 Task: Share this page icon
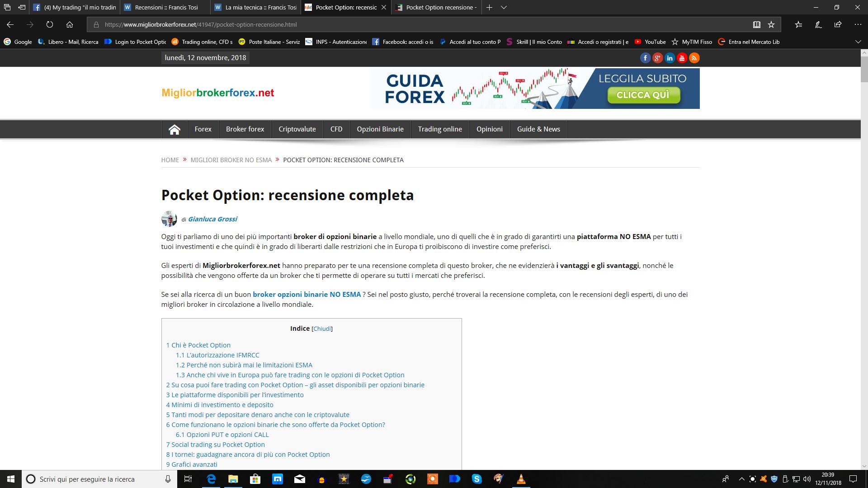838,24
